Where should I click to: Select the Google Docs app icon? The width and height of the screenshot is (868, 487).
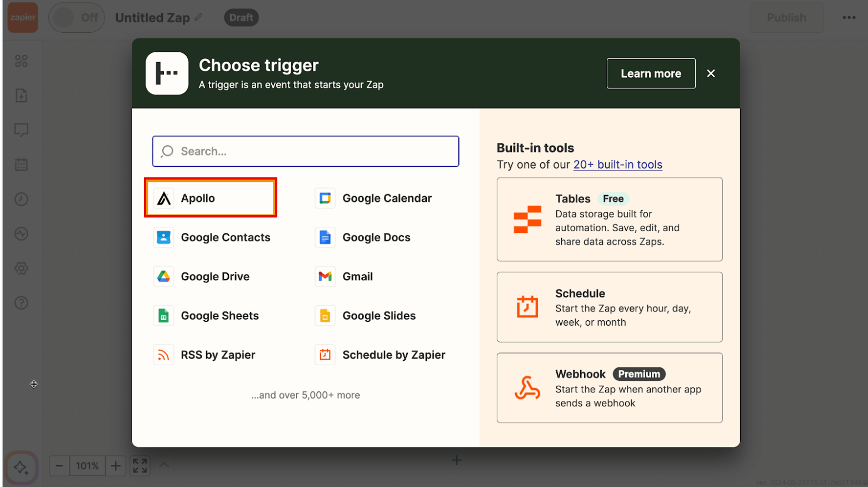(x=325, y=237)
